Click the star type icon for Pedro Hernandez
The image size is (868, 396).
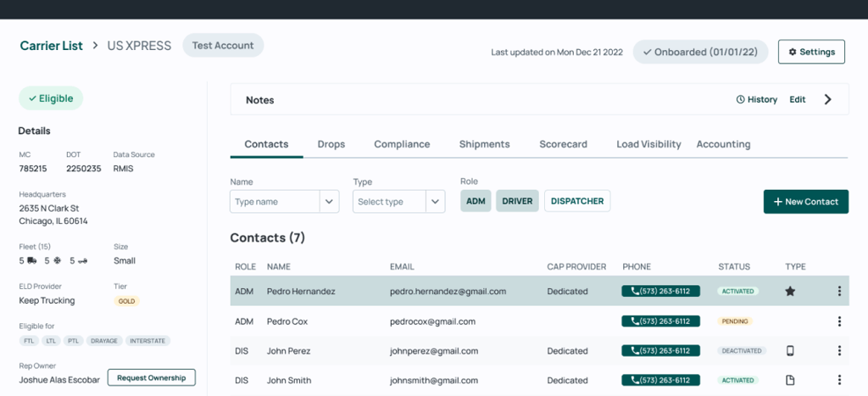790,292
